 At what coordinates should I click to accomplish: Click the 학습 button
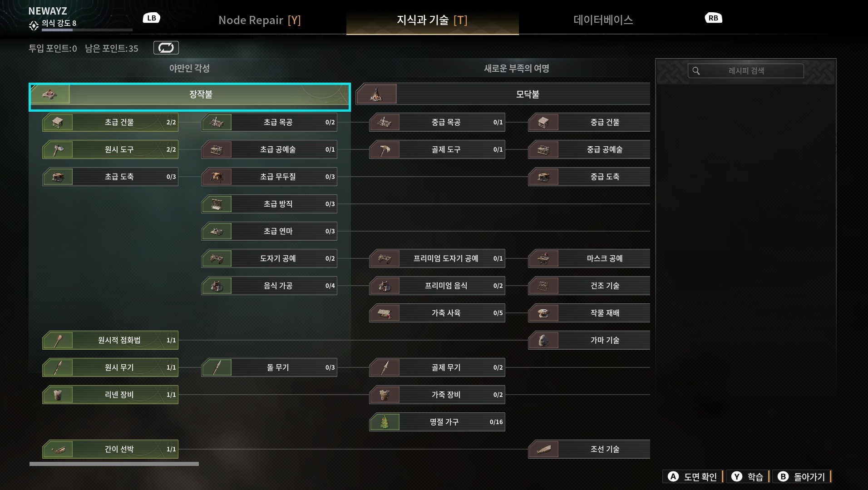tap(748, 476)
